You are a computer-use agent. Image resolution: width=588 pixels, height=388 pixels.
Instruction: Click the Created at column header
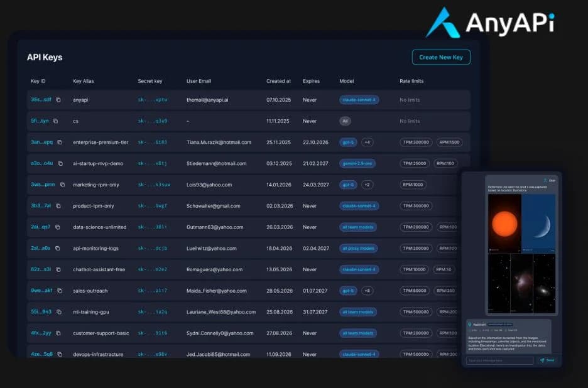click(279, 81)
